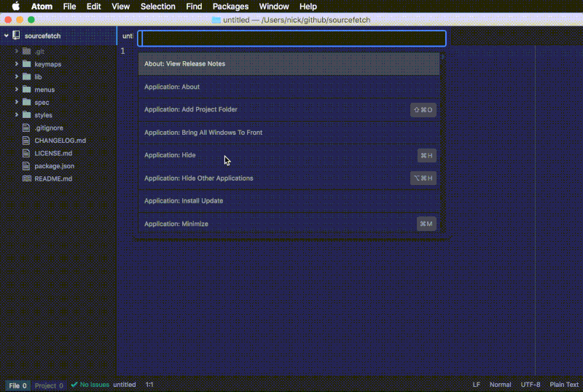Switch linter scope to Project
Viewport: 583px width, 392px height.
[x=49, y=385]
